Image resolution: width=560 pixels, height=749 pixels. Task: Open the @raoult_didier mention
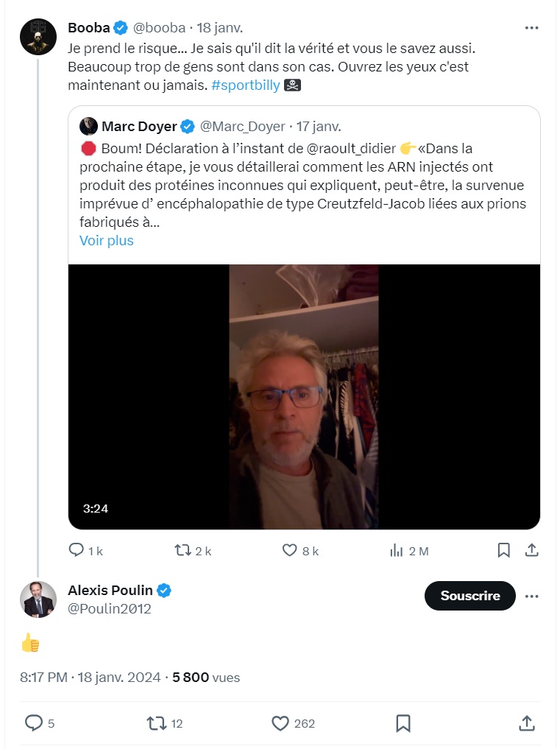tap(350, 148)
